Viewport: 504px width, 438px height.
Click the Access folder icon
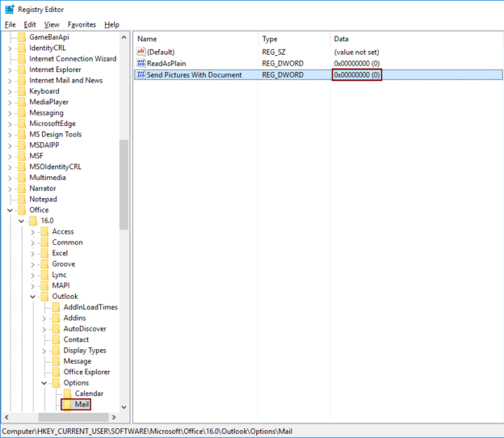tap(44, 232)
